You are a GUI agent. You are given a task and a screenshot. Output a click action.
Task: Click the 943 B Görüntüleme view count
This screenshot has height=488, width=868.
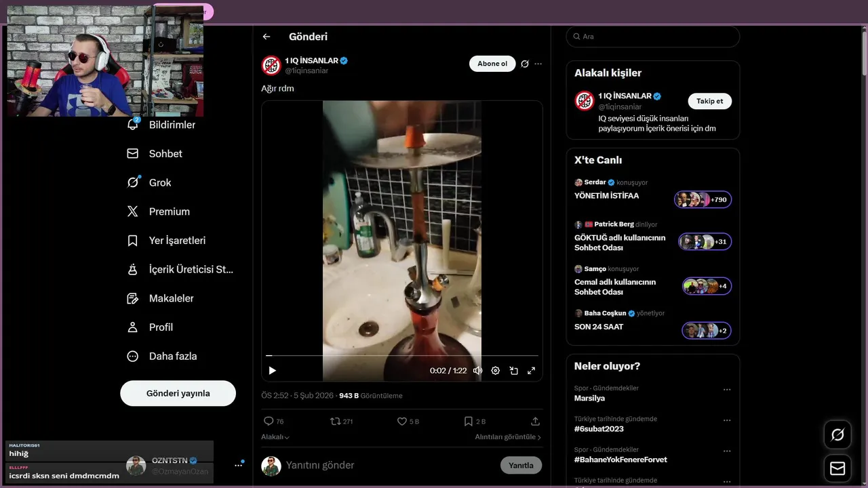[x=370, y=396]
